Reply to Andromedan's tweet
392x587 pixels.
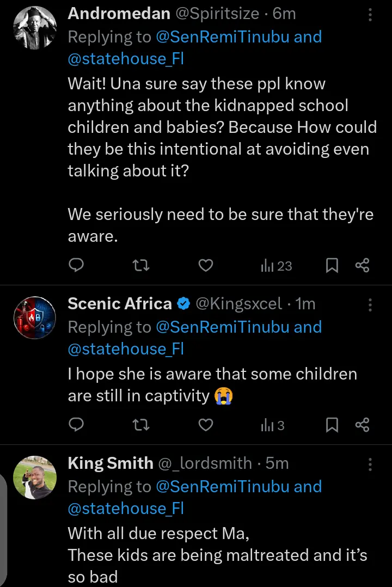click(76, 265)
